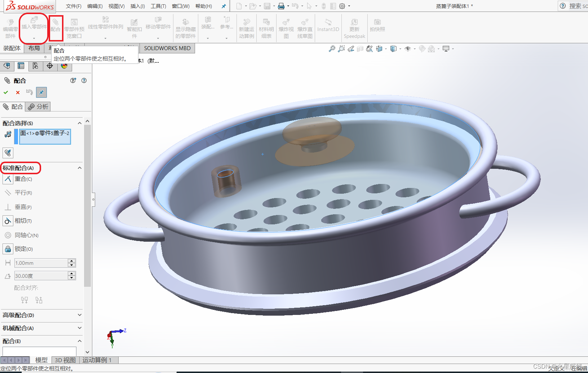Open the PropertyManager tab icon

click(x=21, y=66)
